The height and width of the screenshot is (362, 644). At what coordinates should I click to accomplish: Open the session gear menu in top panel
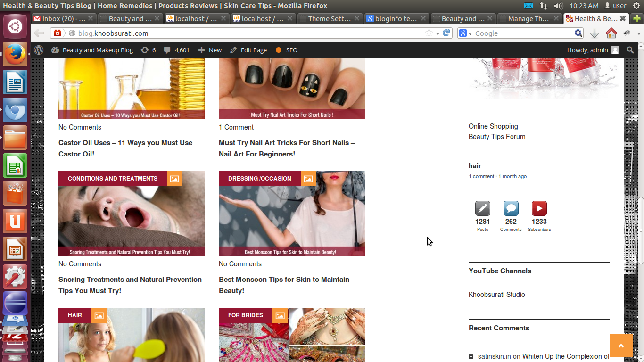(x=637, y=6)
